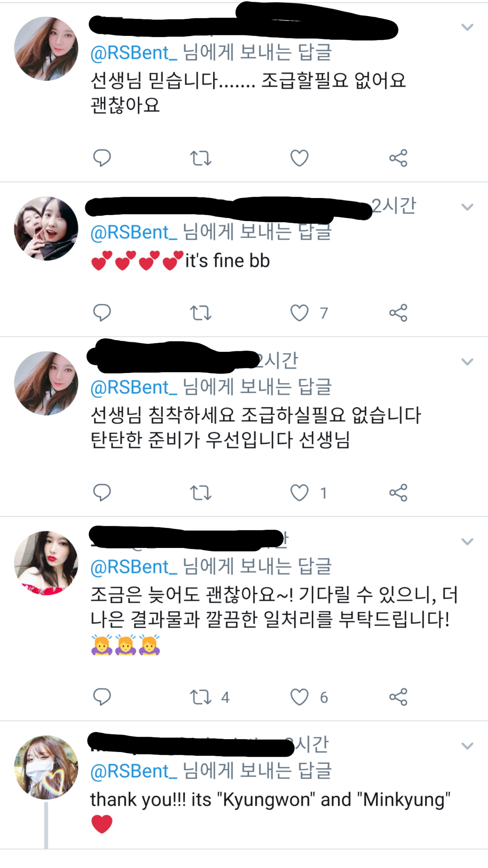The width and height of the screenshot is (488, 868).
Task: Reply to the bowing emoji tweet
Action: pos(102,696)
